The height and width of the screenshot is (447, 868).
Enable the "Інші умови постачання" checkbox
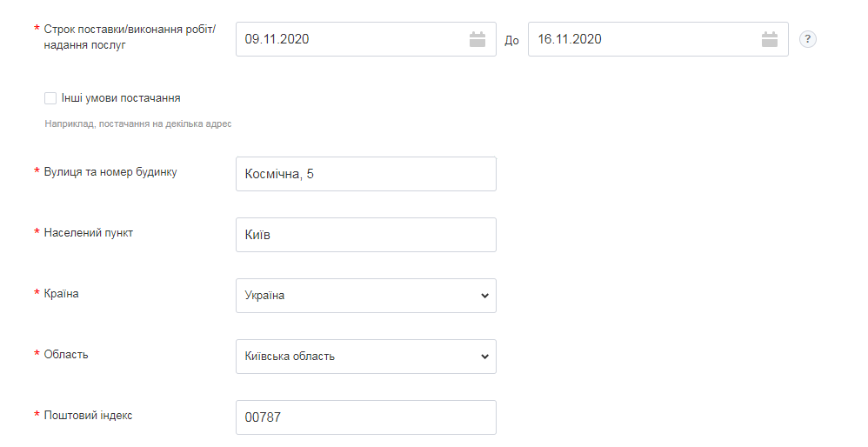point(50,98)
